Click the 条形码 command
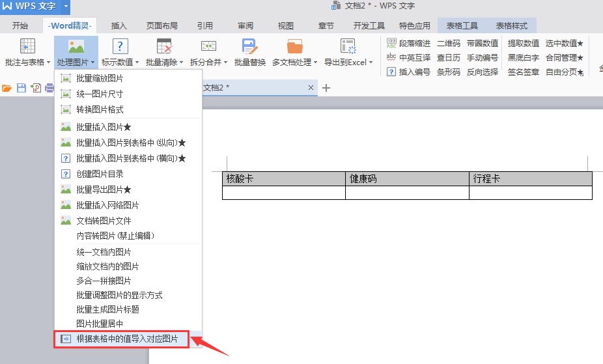603x364 pixels. 449,72
